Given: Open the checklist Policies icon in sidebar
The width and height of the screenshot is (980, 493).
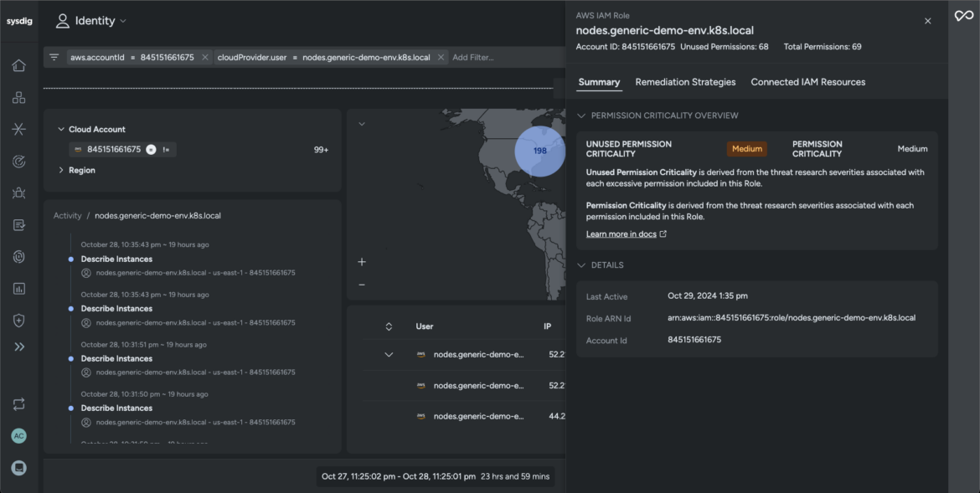Looking at the screenshot, I should 18,225.
